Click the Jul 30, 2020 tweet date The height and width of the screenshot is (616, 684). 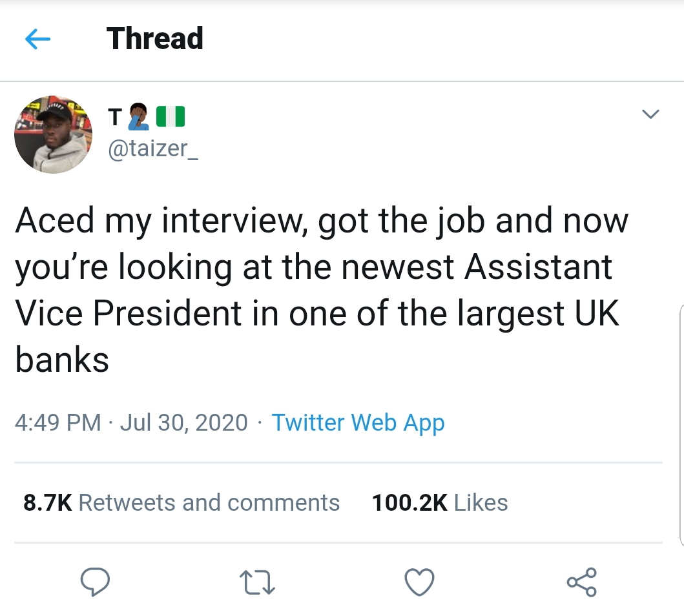[x=184, y=422]
